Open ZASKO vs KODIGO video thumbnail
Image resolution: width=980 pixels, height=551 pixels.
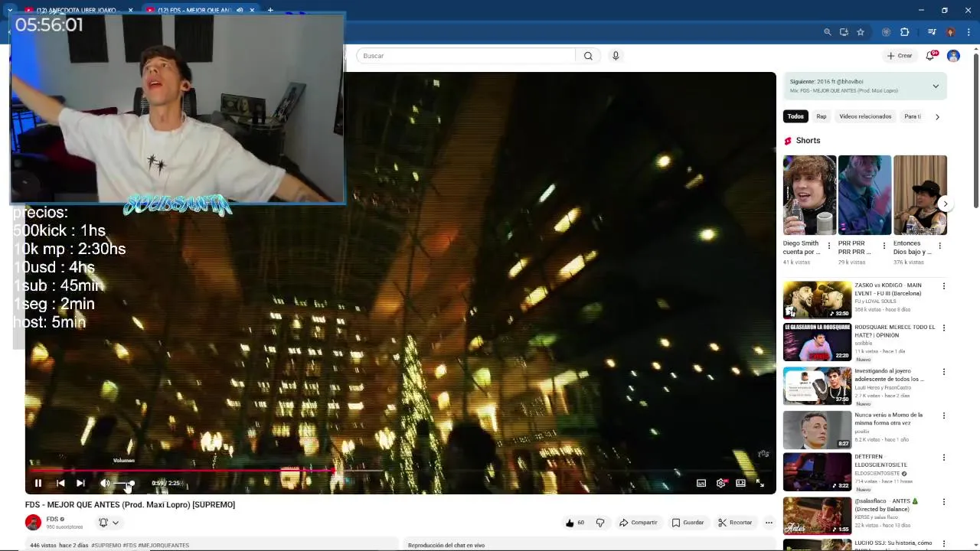click(x=817, y=300)
